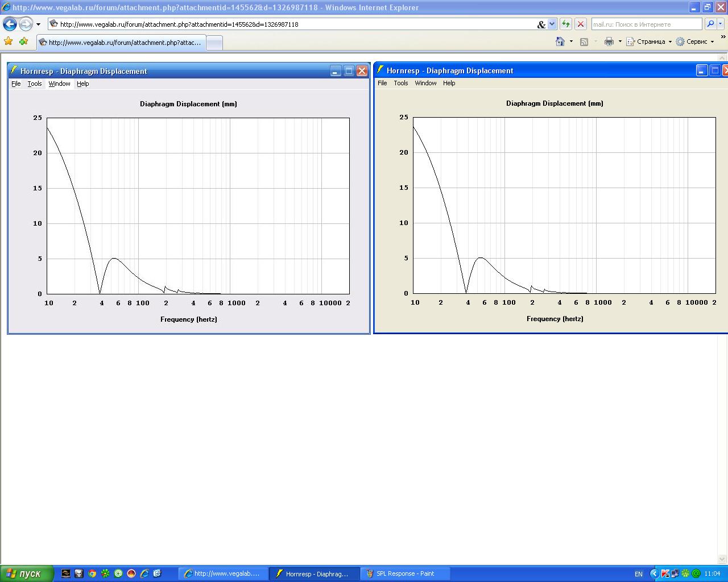The height and width of the screenshot is (582, 728).
Task: Open a new blank browser tab
Action: click(x=214, y=43)
